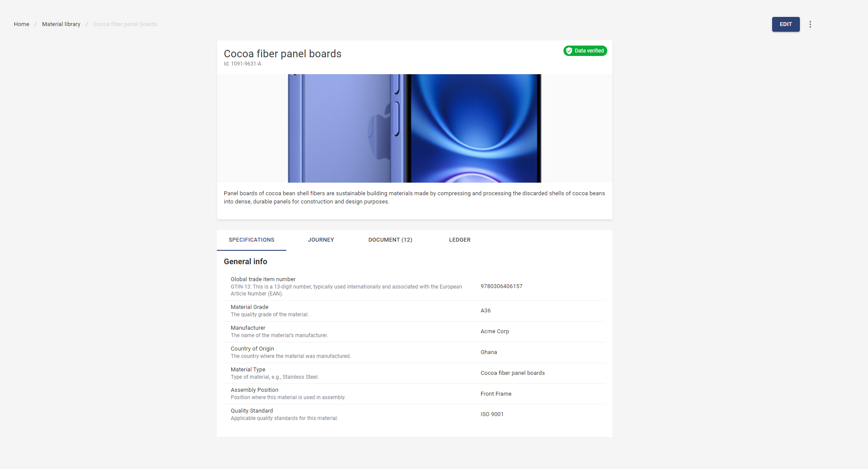Open Material library breadcrumb link
The height and width of the screenshot is (469, 868).
(x=61, y=24)
